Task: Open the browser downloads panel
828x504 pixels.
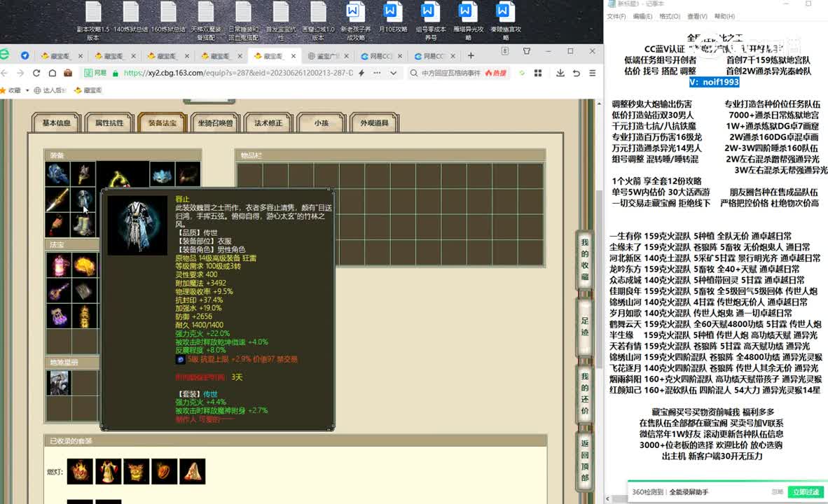Action: pos(560,73)
